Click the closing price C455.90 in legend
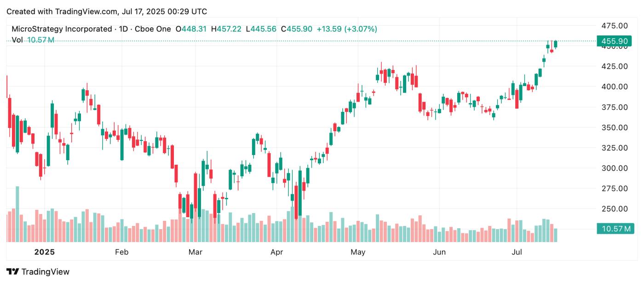Viewport: 644px width, 283px height. point(299,29)
